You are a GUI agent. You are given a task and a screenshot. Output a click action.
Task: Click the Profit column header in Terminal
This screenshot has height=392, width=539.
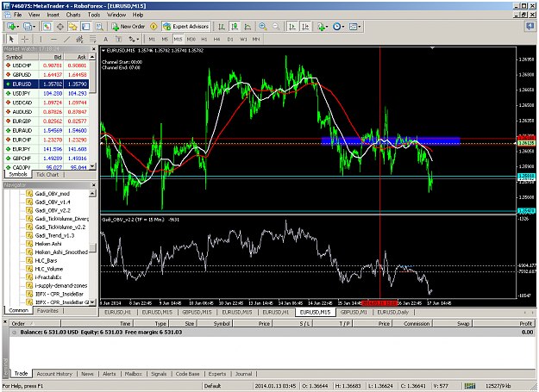pos(505,323)
